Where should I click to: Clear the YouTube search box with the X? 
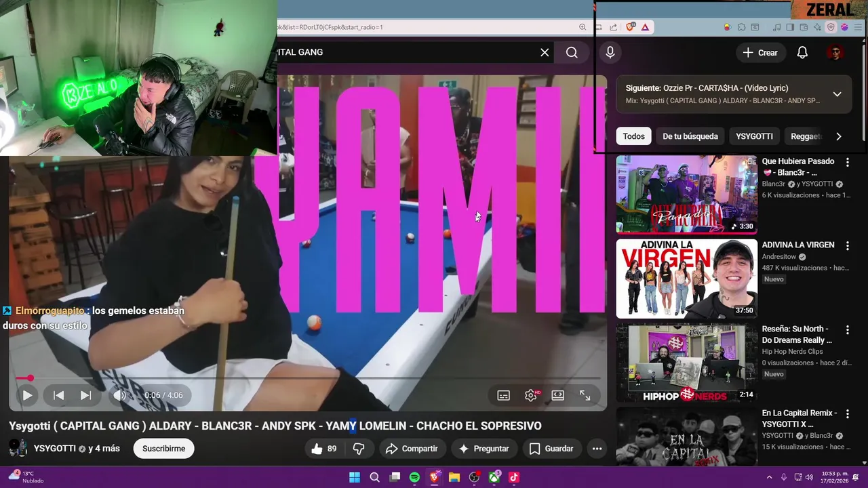click(x=545, y=52)
